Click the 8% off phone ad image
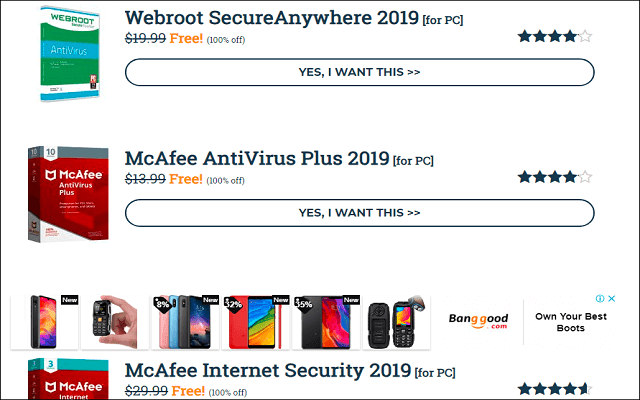 coord(185,322)
